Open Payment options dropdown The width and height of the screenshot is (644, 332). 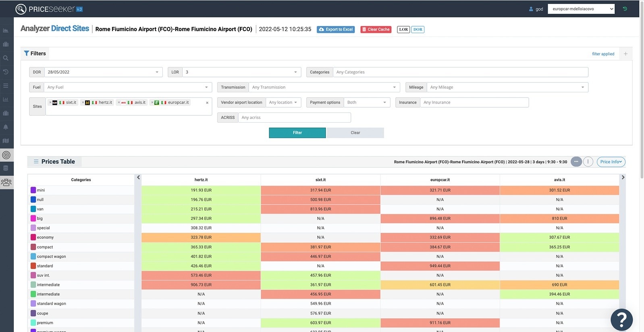tap(367, 102)
